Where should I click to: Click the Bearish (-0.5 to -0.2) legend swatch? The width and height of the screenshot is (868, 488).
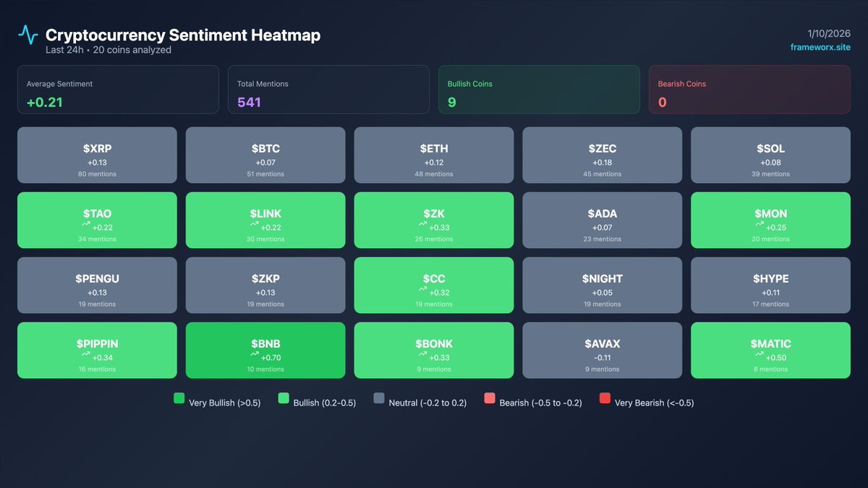coord(490,398)
